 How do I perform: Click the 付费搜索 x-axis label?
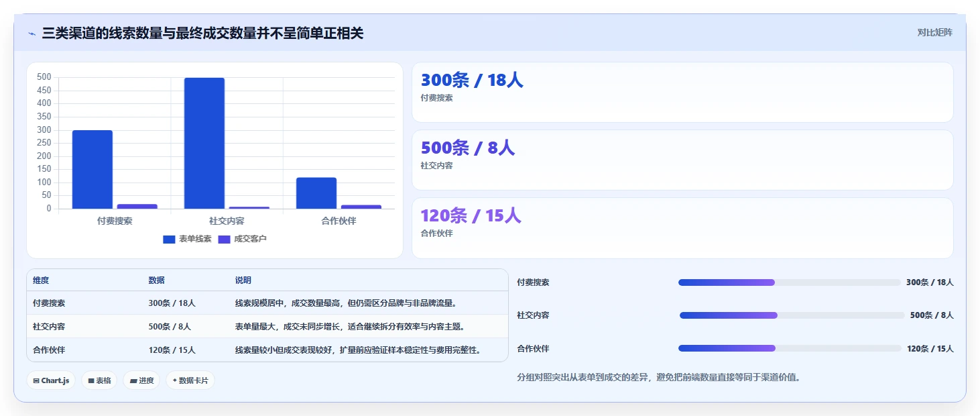tap(115, 221)
